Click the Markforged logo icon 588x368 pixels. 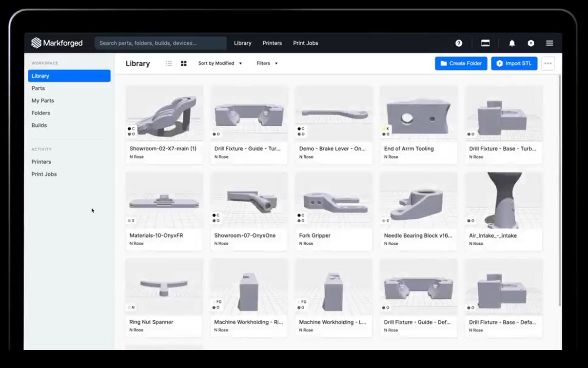36,43
